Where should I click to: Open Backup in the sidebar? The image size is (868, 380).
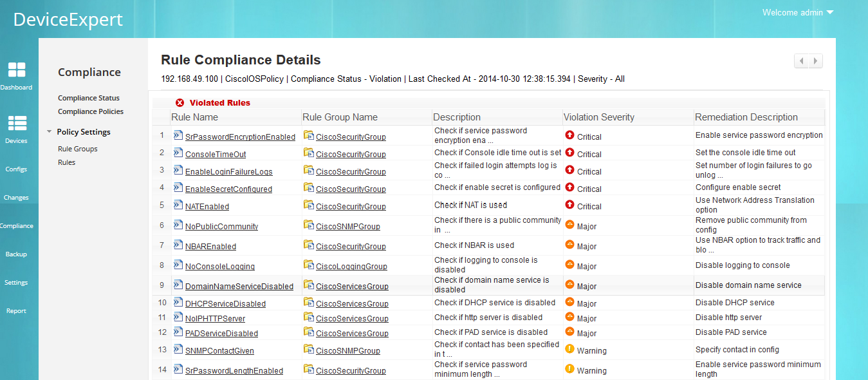17,254
